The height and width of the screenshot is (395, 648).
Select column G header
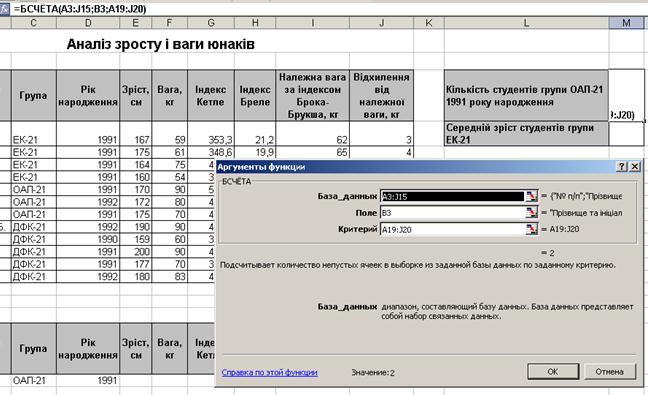click(x=211, y=23)
